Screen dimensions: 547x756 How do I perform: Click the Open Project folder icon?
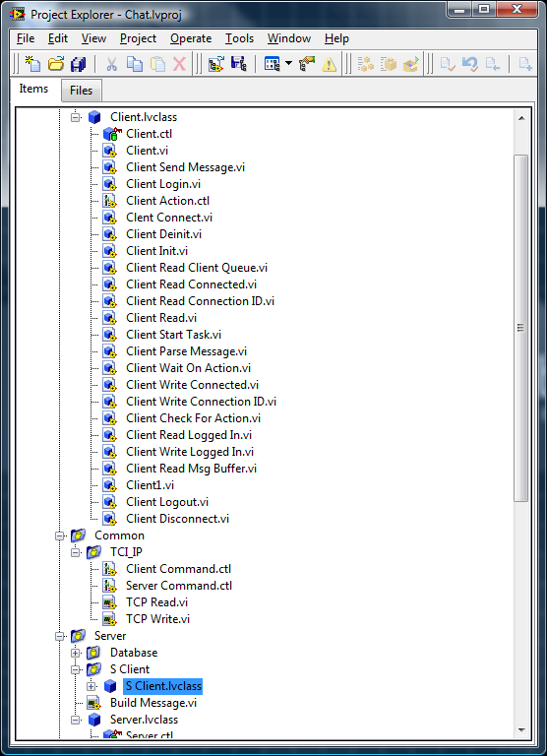tap(56, 64)
